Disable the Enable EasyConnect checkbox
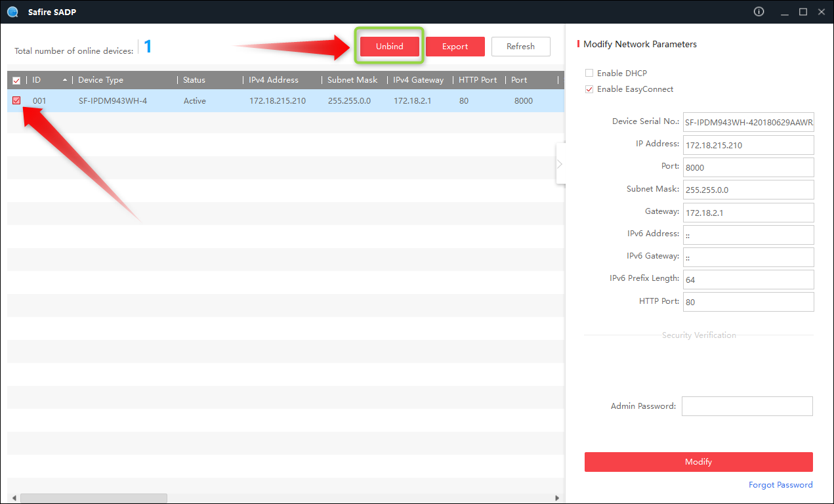Image resolution: width=834 pixels, height=504 pixels. click(x=589, y=89)
